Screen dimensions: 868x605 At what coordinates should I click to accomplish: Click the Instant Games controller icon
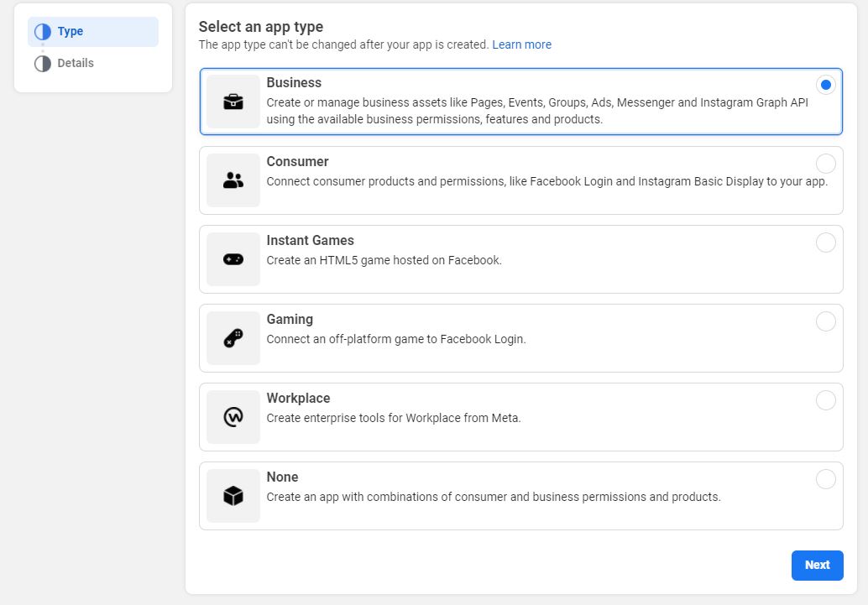click(233, 259)
